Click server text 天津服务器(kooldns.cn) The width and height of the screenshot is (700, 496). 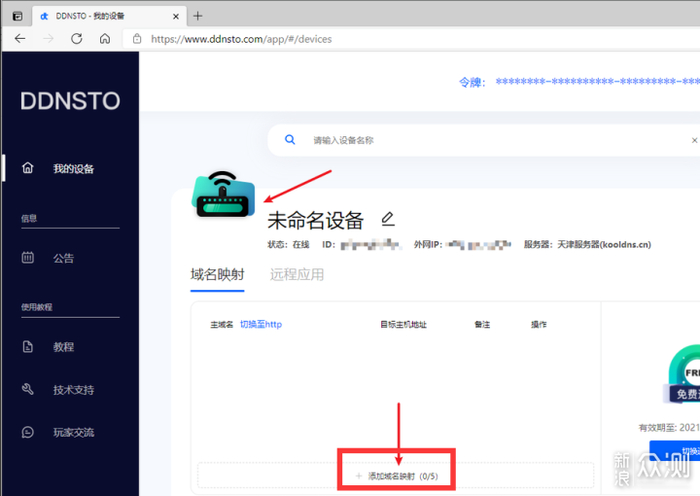coord(604,245)
